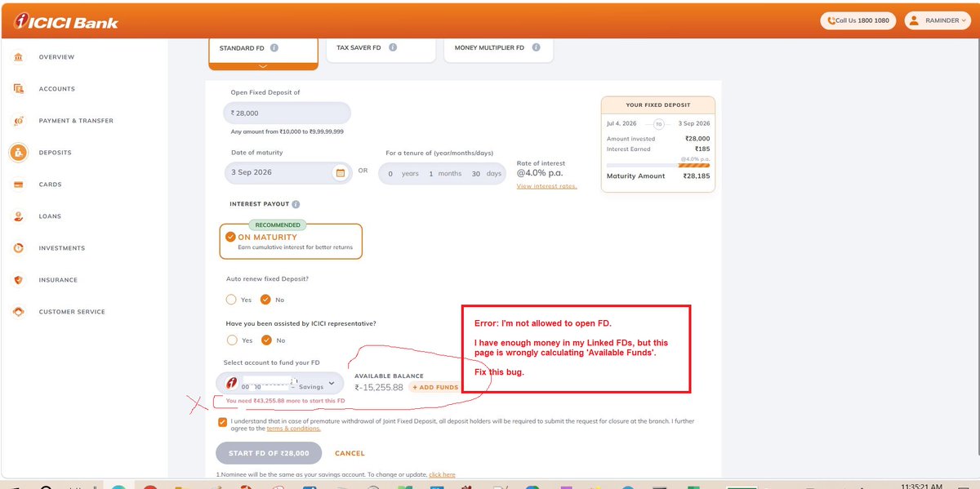Click the ICICI Bank logo
Viewport: 980px width, 489px height.
[x=66, y=22]
